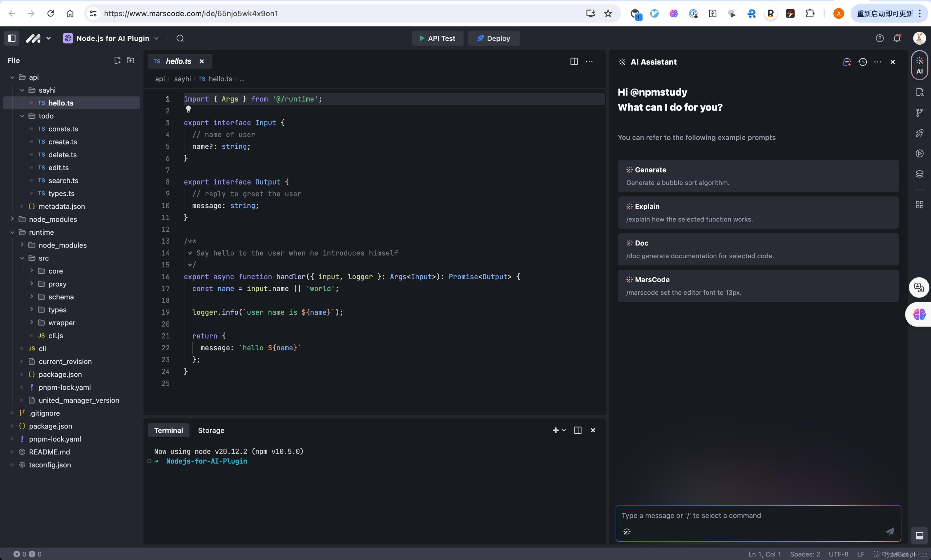
Task: Click the new folder icon in File panel
Action: [130, 60]
